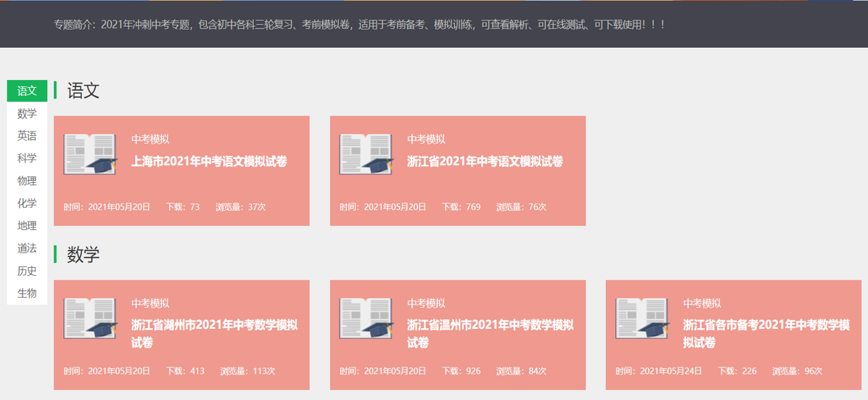
Task: Click 中考模拟 label on 上海市 card
Action: (150, 139)
